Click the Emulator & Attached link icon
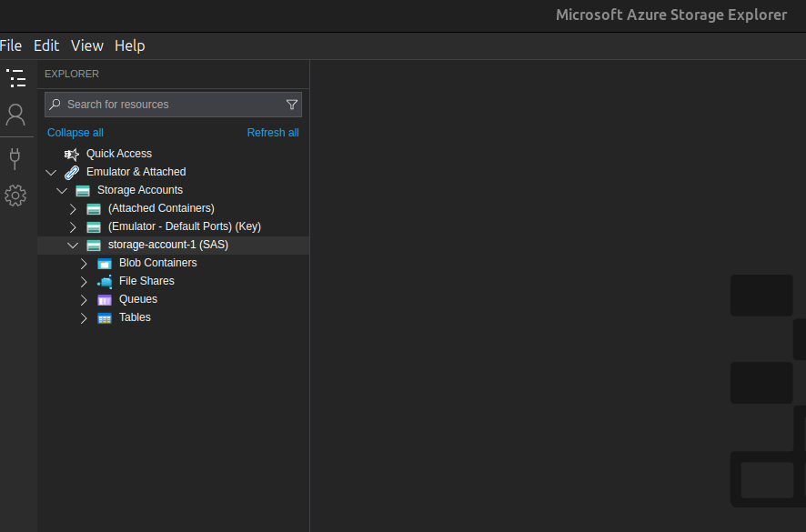 click(72, 171)
